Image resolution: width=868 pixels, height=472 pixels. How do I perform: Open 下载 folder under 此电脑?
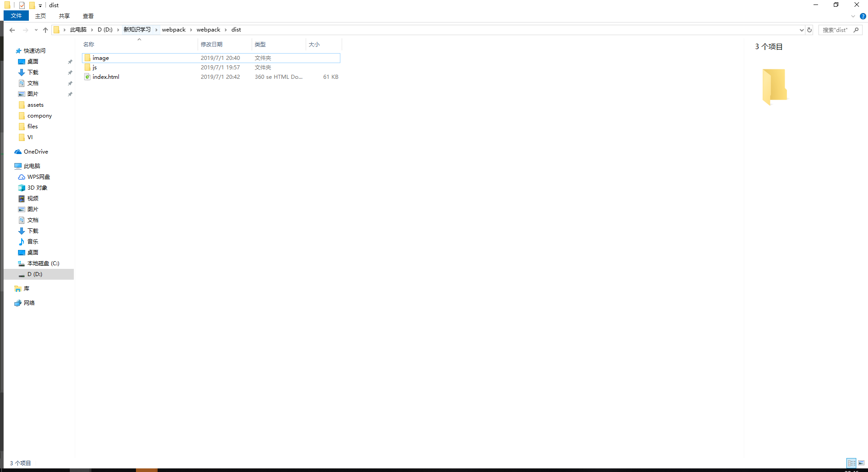pos(33,231)
